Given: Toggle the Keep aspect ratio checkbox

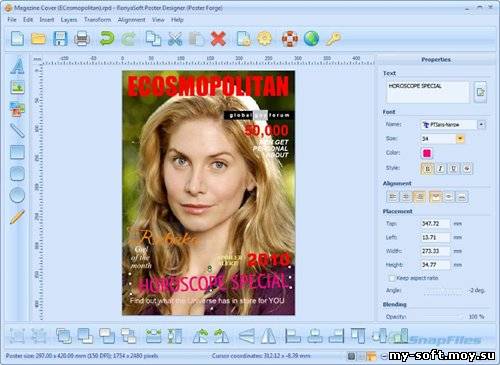Looking at the screenshot, I should pos(392,278).
